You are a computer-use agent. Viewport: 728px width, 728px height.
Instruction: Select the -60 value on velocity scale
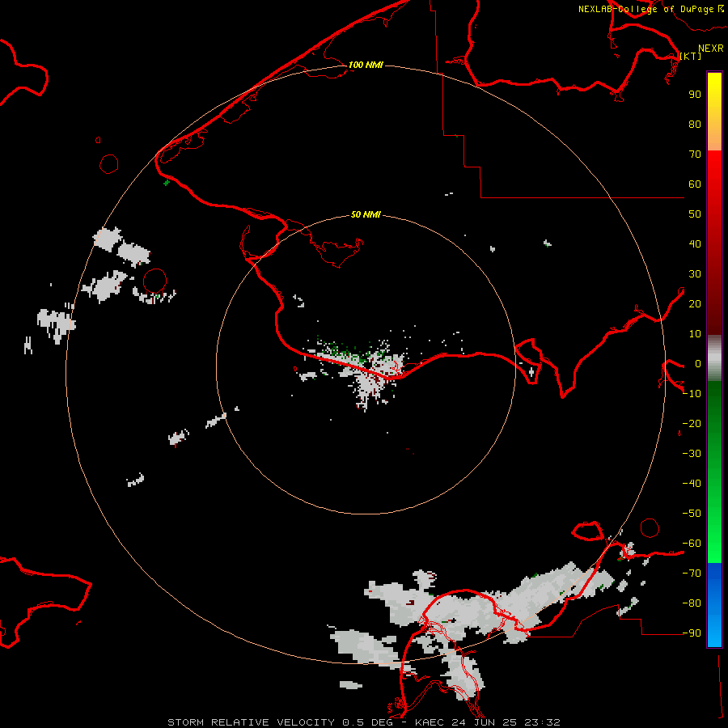coord(692,544)
